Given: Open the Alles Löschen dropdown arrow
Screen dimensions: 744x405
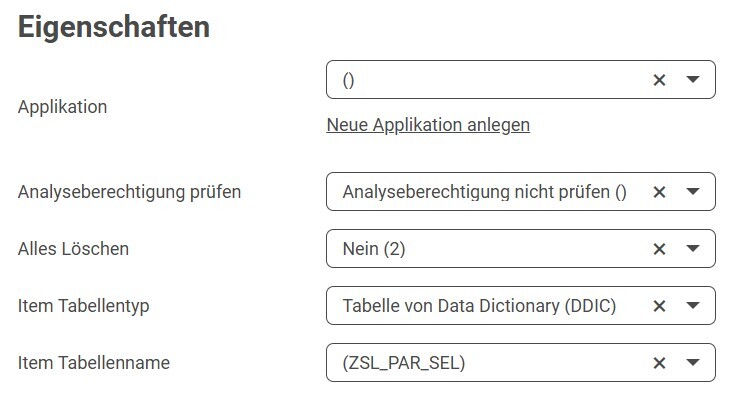Looking at the screenshot, I should (693, 249).
